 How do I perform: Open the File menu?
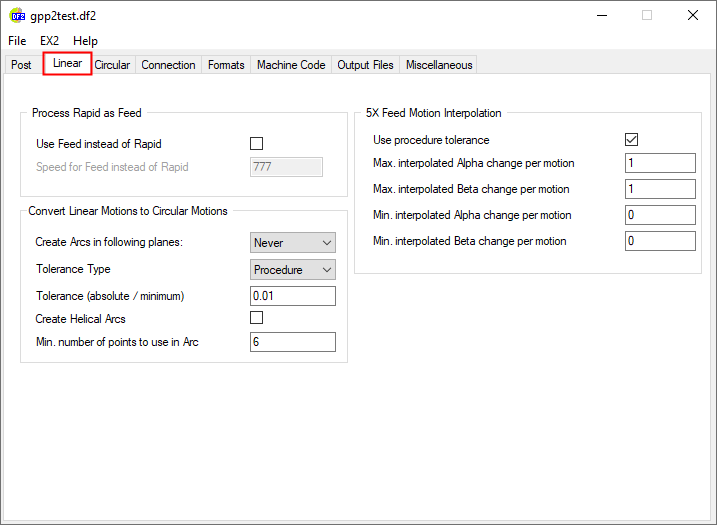click(17, 41)
